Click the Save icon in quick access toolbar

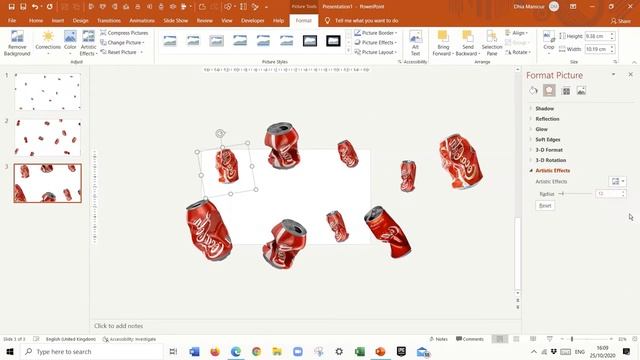pyautogui.click(x=11, y=7)
